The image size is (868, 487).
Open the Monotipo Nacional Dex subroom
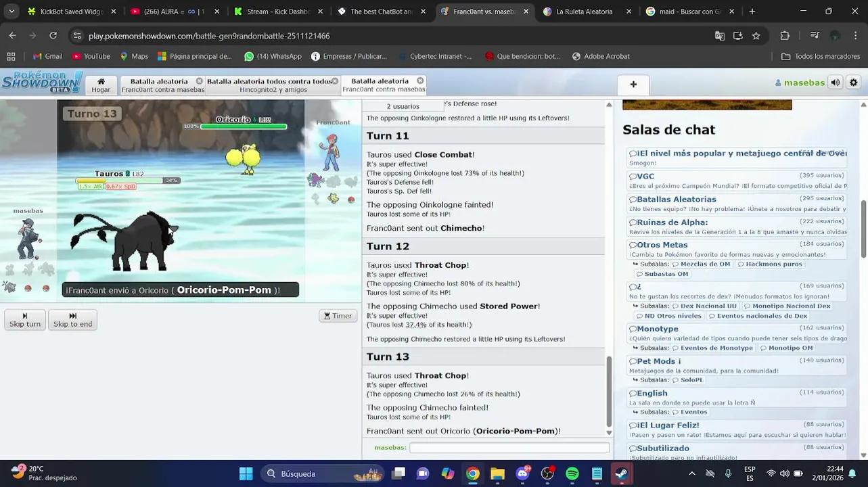[x=787, y=306]
